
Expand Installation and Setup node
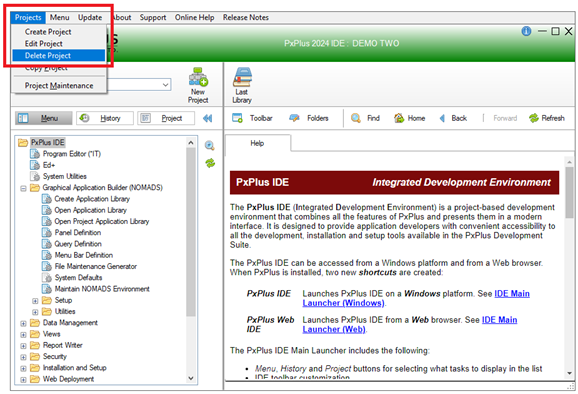click(x=23, y=369)
